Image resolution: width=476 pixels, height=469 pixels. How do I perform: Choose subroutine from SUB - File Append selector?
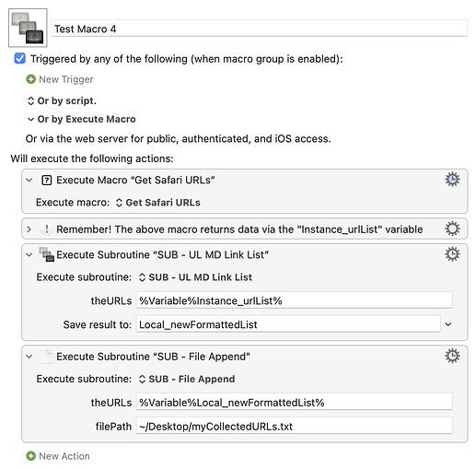click(x=187, y=379)
